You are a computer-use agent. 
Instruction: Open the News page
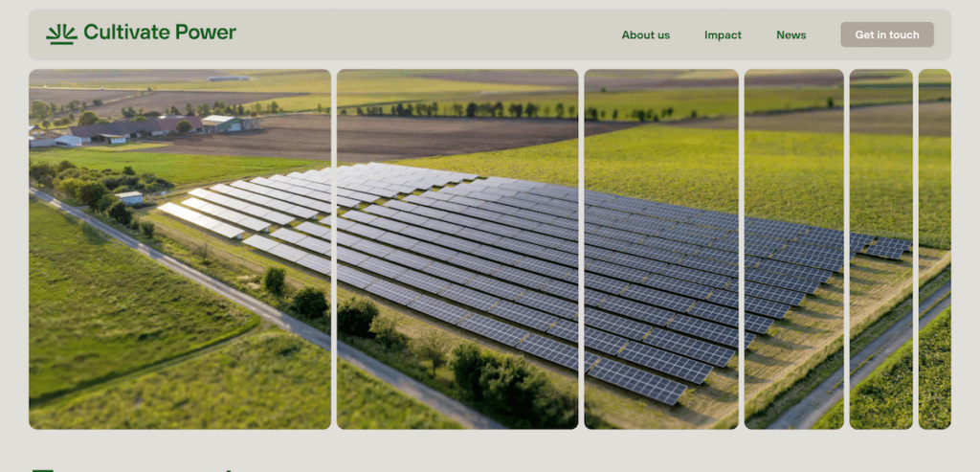(x=791, y=35)
